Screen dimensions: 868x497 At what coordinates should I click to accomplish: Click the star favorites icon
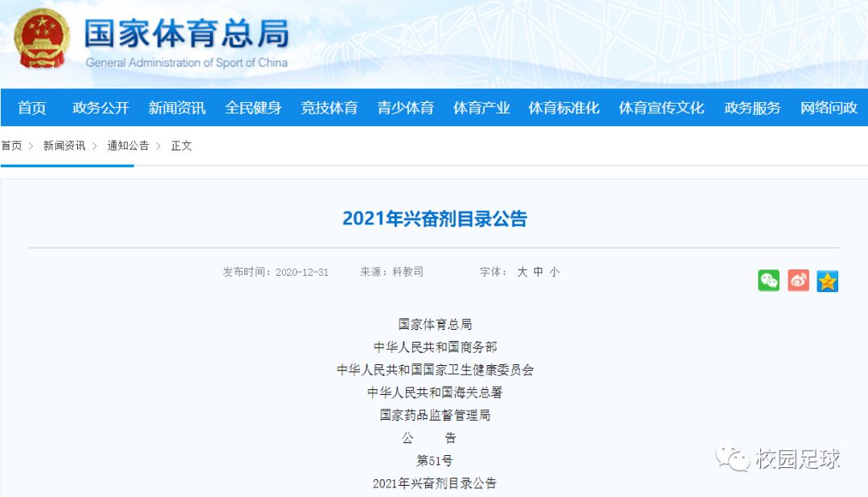[827, 281]
